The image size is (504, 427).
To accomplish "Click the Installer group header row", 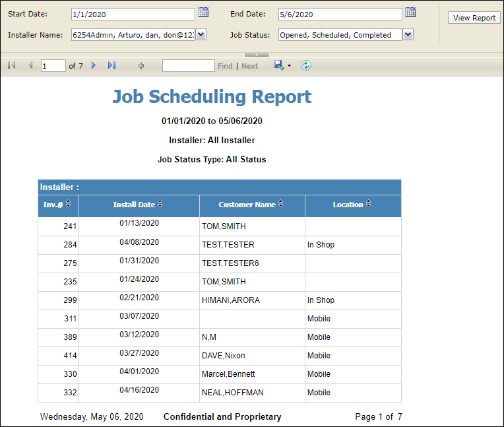I will (220, 187).
